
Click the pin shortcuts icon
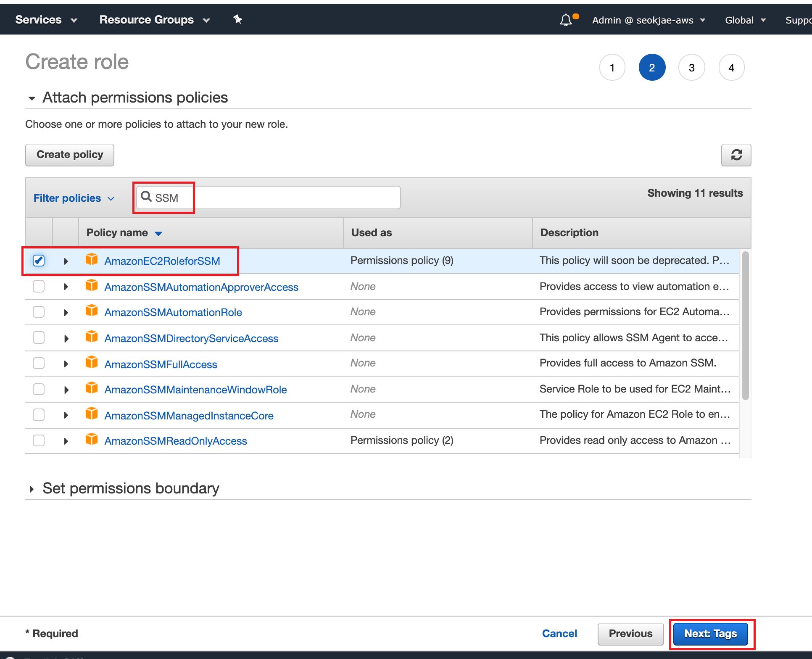click(x=238, y=19)
